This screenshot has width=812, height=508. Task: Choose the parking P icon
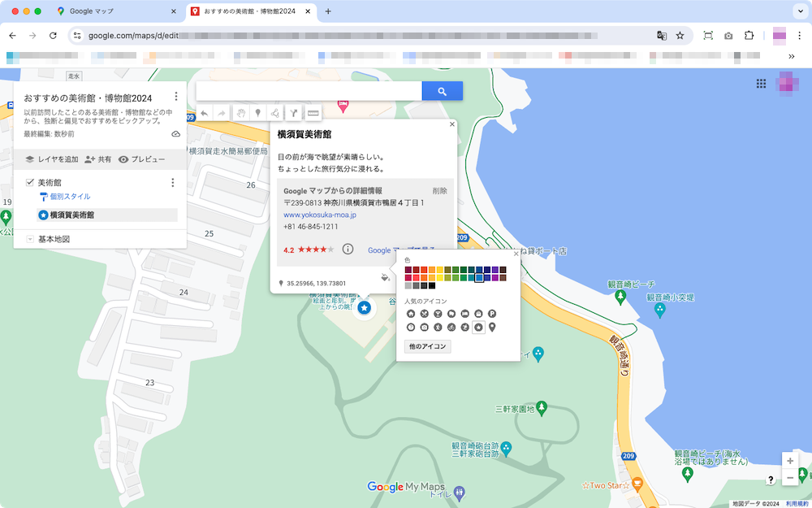(492, 314)
